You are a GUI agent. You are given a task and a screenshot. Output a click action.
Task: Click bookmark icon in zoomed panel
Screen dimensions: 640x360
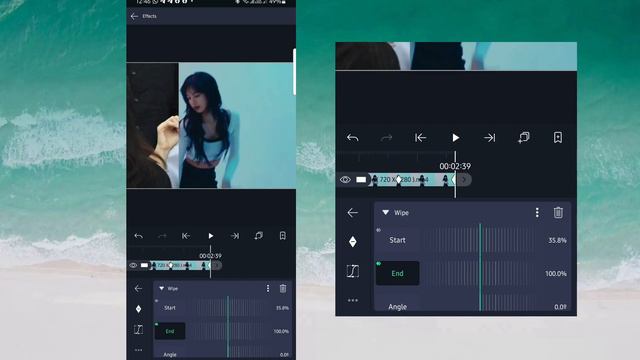click(558, 137)
